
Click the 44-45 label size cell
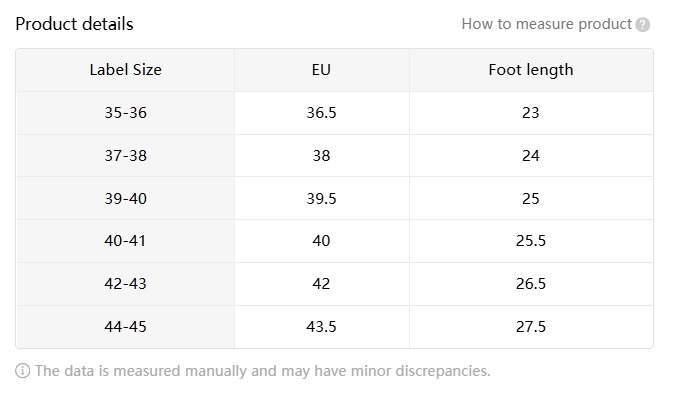pos(125,327)
